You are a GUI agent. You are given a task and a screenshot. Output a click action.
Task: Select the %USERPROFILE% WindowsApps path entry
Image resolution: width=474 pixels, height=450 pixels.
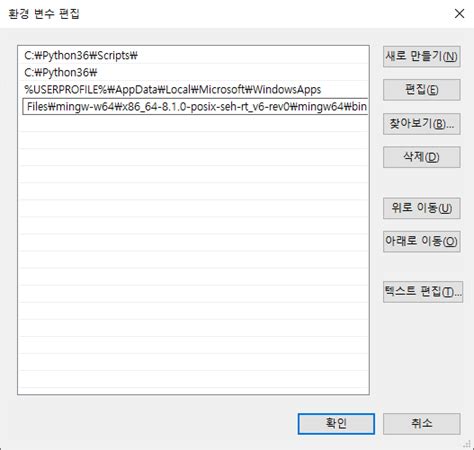194,89
